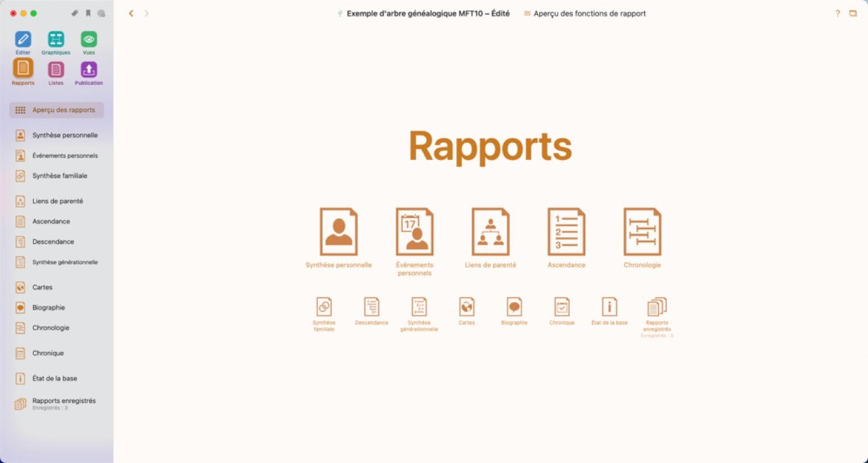This screenshot has height=463, width=868.
Task: Open the large Chronologie report icon
Action: [642, 231]
